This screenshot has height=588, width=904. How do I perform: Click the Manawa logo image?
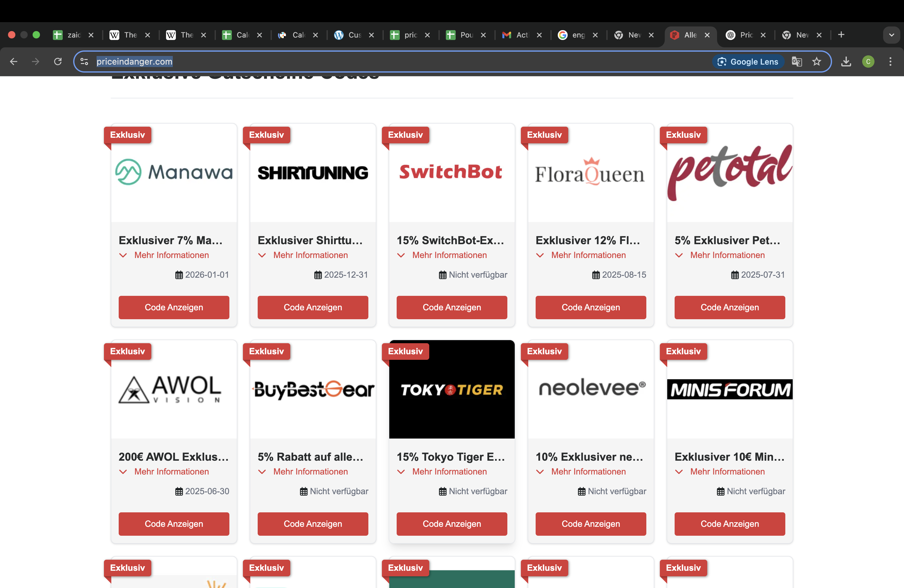coord(174,172)
